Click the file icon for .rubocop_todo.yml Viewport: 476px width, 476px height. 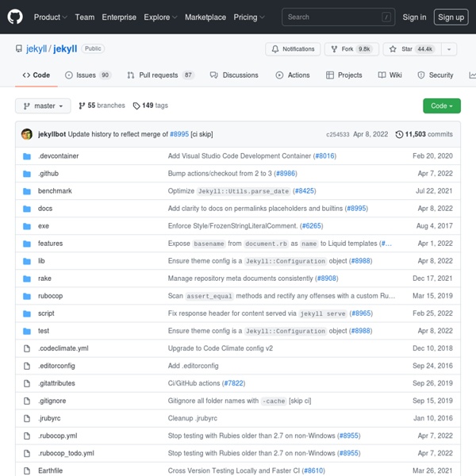27,454
